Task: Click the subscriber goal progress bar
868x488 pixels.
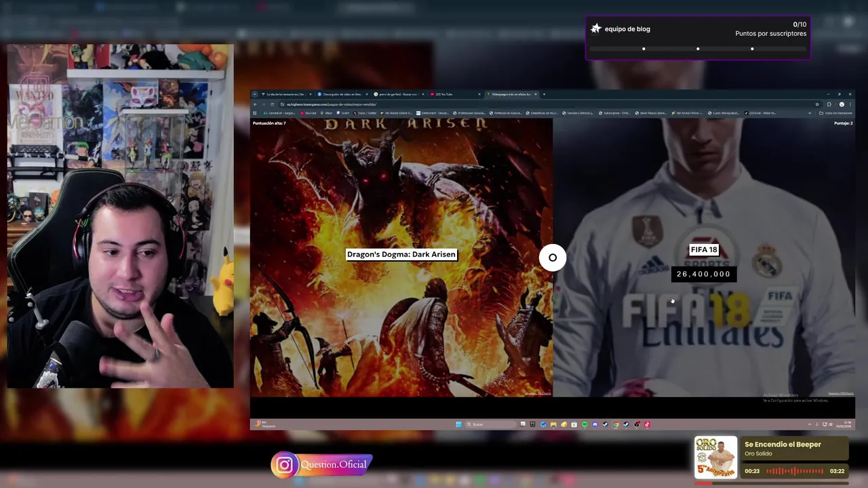Action: [698, 49]
